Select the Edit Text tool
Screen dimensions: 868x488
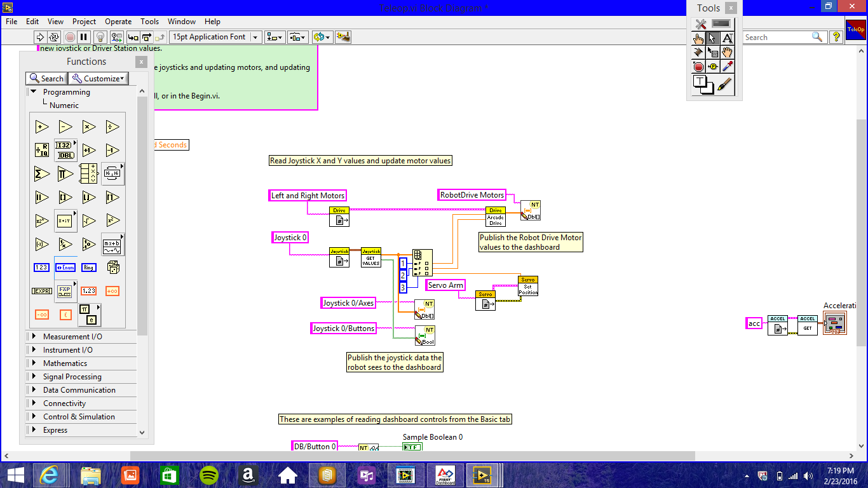(x=728, y=38)
